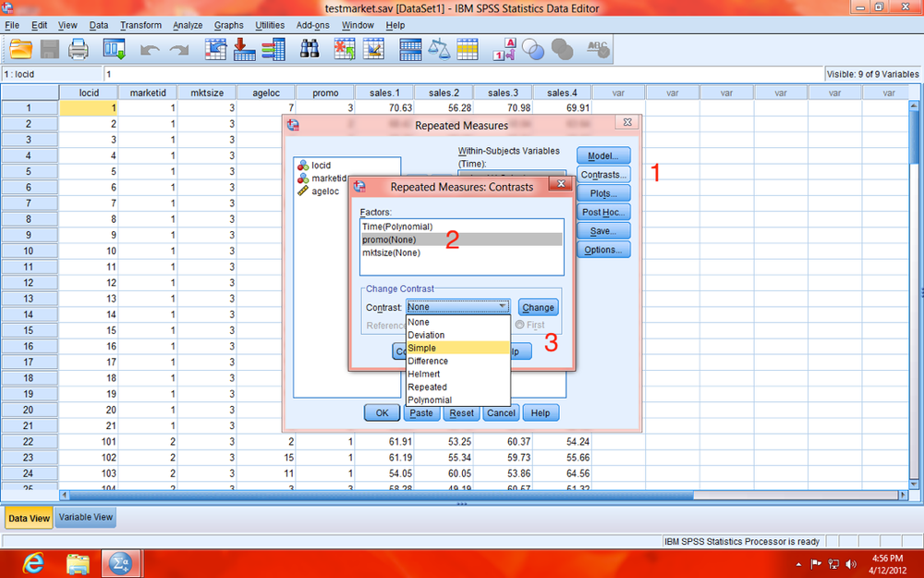
Task: Click the Split File toolbar icon
Action: coord(409,50)
